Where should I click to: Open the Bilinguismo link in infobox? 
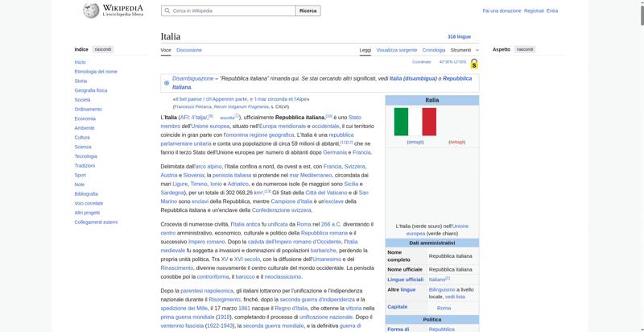tap(442, 289)
